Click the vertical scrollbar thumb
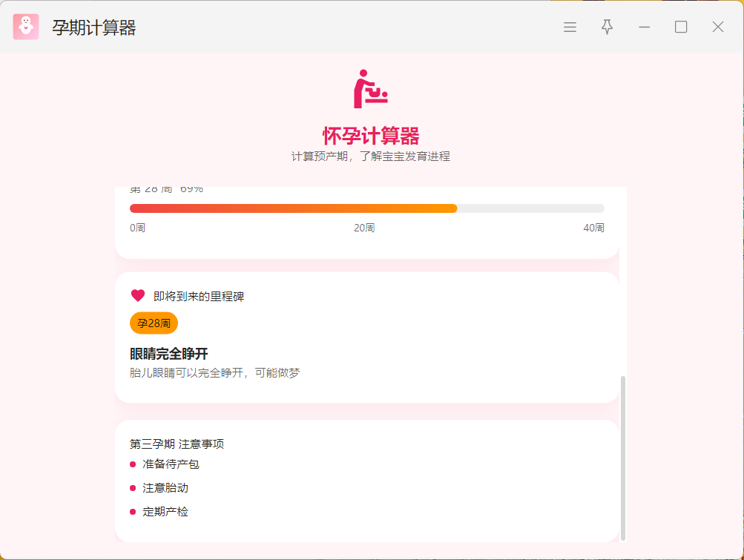The height and width of the screenshot is (560, 744). [x=623, y=456]
